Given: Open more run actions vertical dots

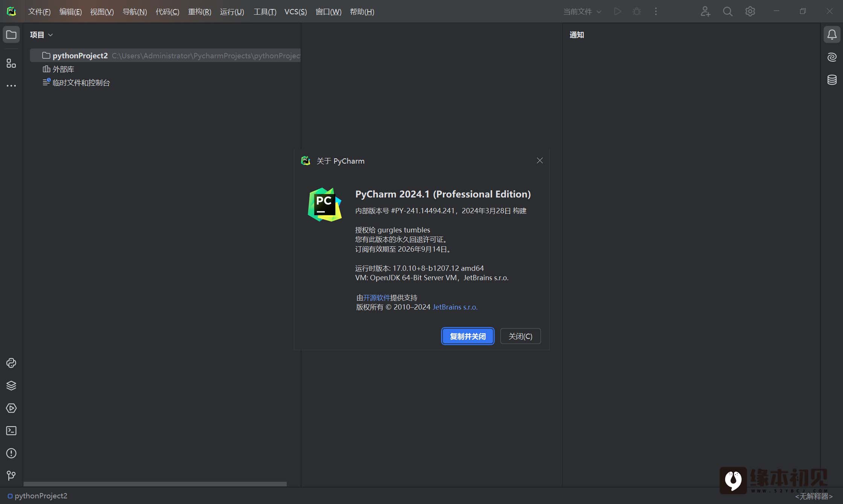Looking at the screenshot, I should tap(656, 11).
